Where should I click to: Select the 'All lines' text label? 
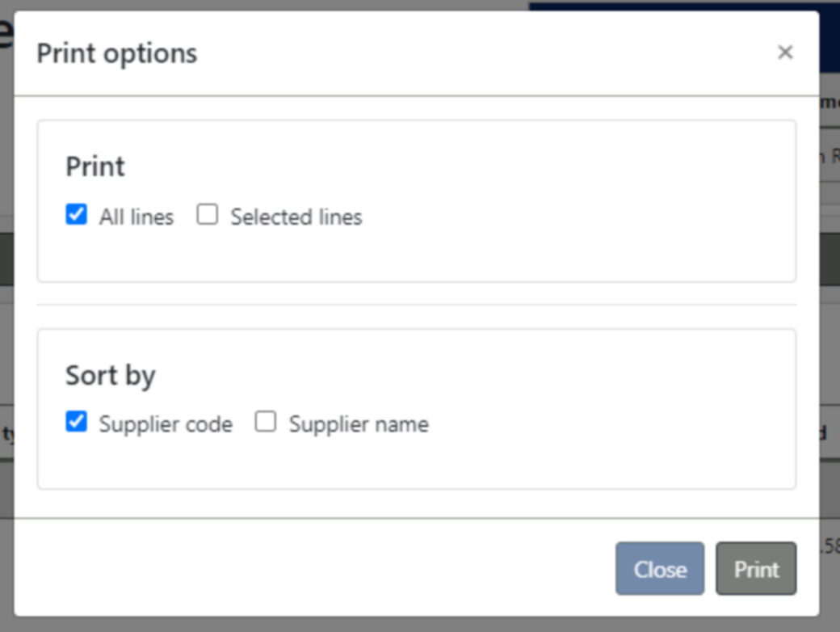(136, 217)
